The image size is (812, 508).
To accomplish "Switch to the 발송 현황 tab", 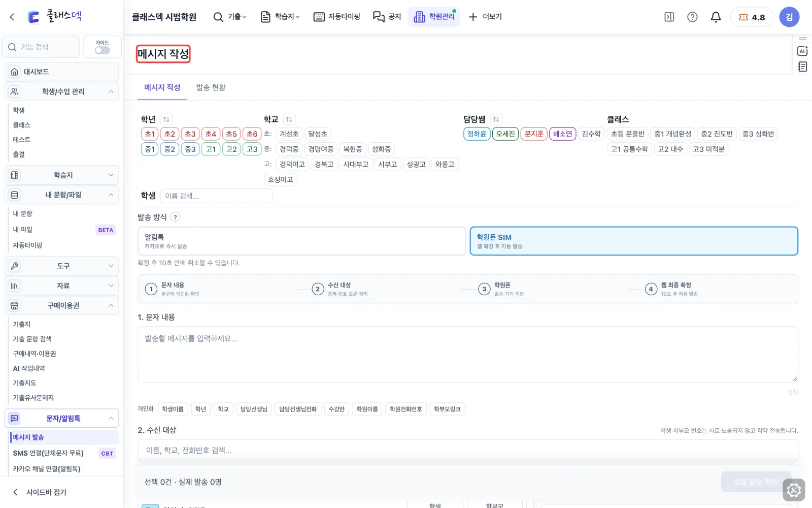I will coord(211,87).
